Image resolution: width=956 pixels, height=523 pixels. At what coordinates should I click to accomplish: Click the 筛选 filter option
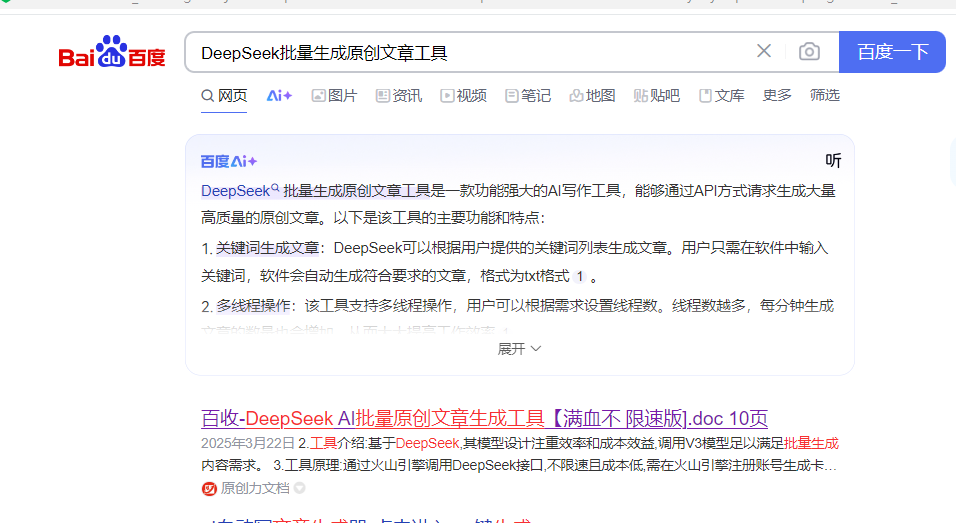[824, 95]
